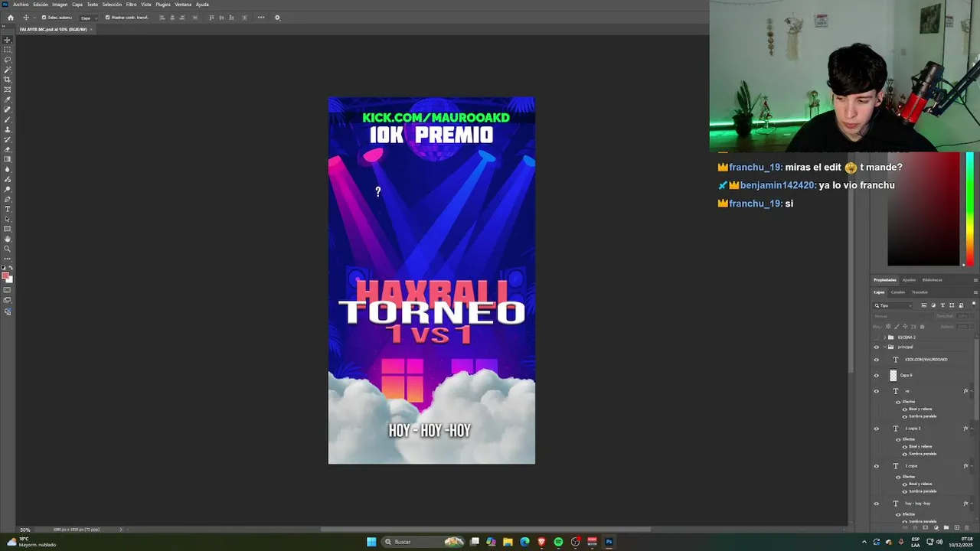
Task: Select the Lasso tool
Action: pos(8,60)
